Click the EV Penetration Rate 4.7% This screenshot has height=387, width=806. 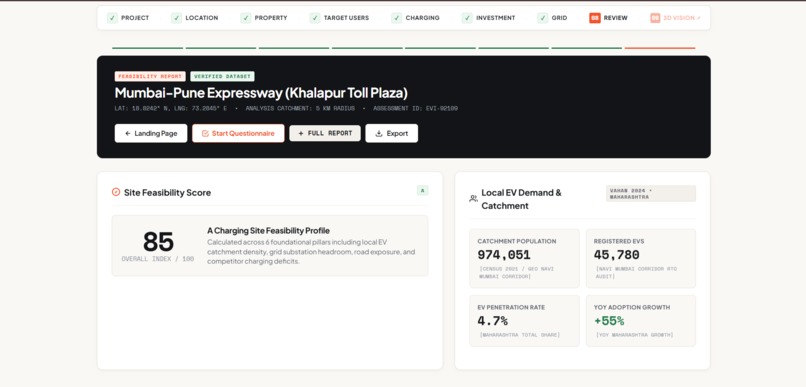(492, 321)
